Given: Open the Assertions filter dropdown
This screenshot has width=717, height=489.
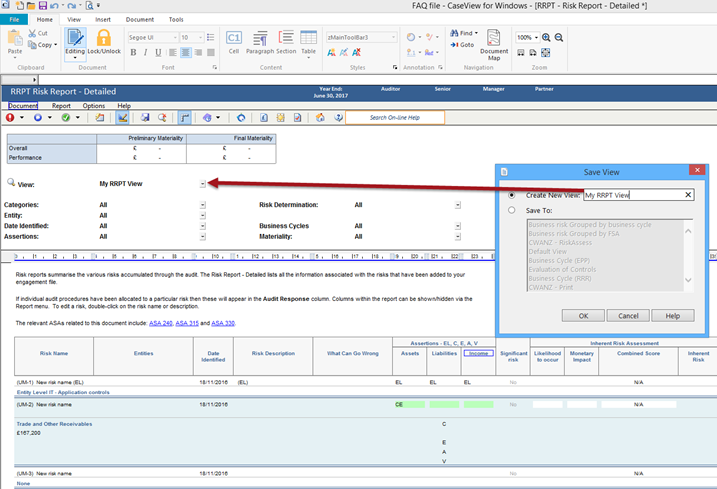Looking at the screenshot, I should coord(203,236).
